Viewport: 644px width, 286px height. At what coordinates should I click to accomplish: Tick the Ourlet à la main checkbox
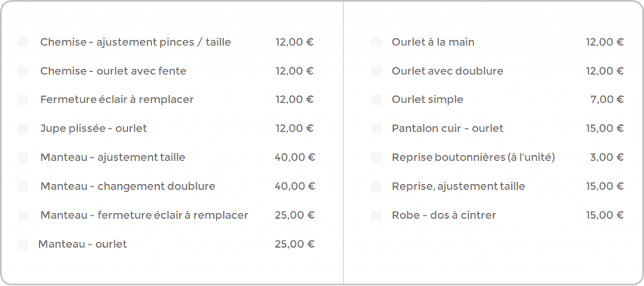pos(376,42)
